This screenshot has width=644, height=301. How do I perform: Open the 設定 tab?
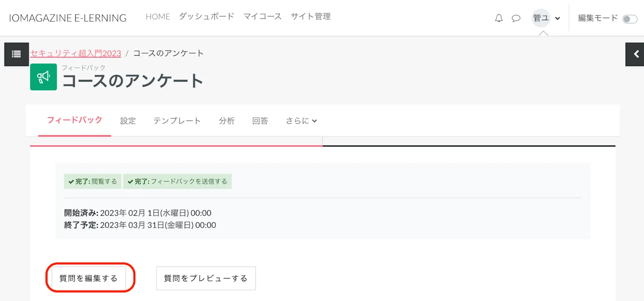click(x=128, y=121)
